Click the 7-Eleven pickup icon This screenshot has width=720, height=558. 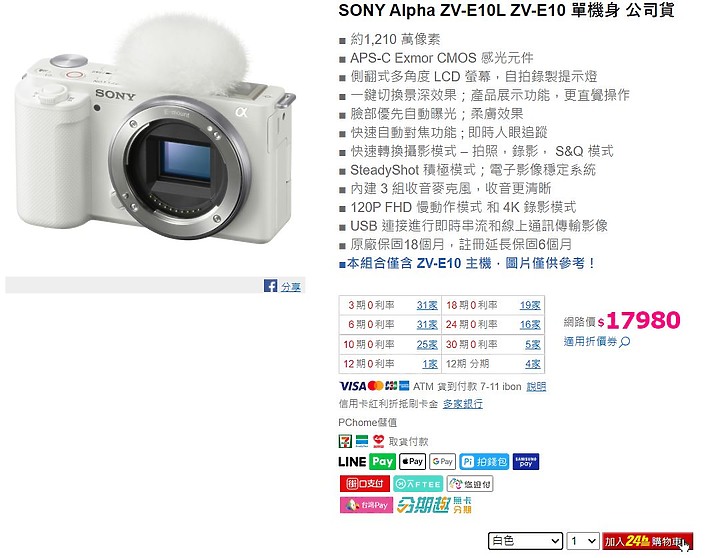pos(345,441)
